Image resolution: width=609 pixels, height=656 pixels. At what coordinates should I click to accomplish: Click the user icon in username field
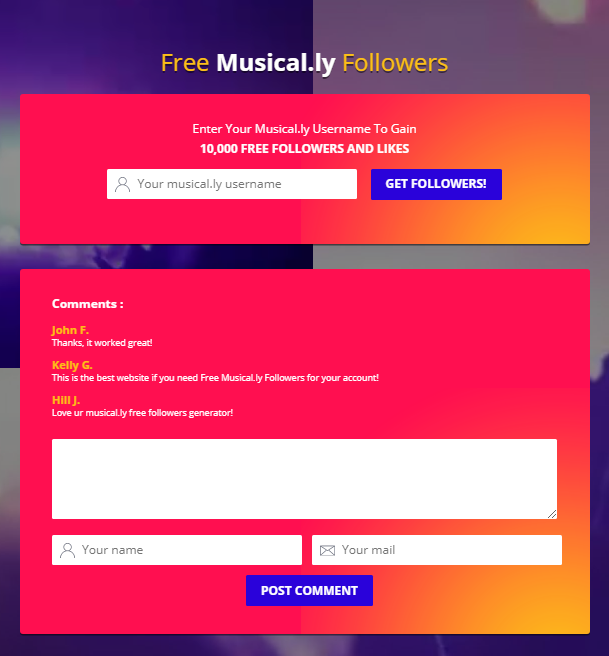click(123, 184)
